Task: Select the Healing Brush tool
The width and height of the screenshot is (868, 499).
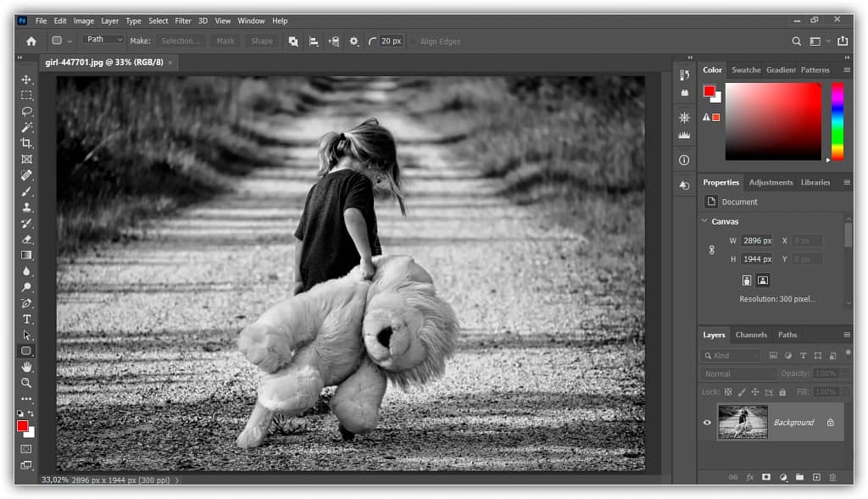Action: pos(26,175)
